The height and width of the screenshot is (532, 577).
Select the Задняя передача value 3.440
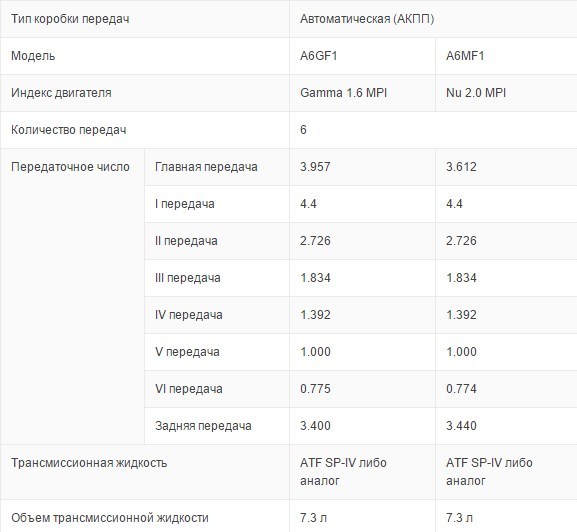pyautogui.click(x=461, y=426)
